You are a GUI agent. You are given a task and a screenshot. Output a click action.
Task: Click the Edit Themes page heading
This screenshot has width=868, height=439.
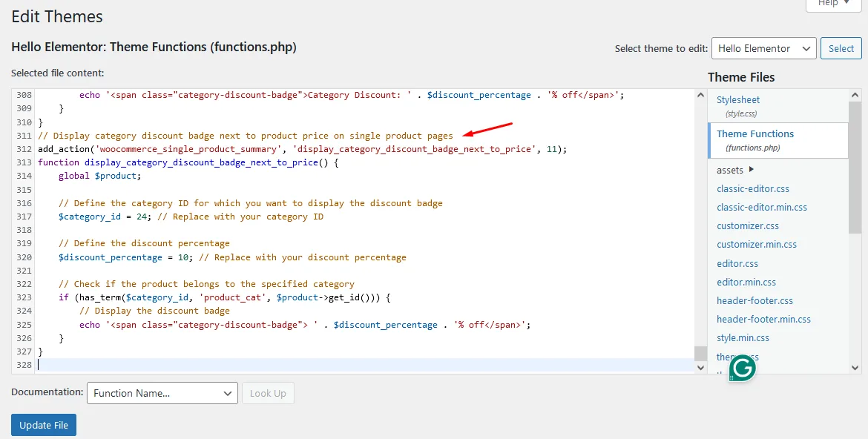[57, 16]
